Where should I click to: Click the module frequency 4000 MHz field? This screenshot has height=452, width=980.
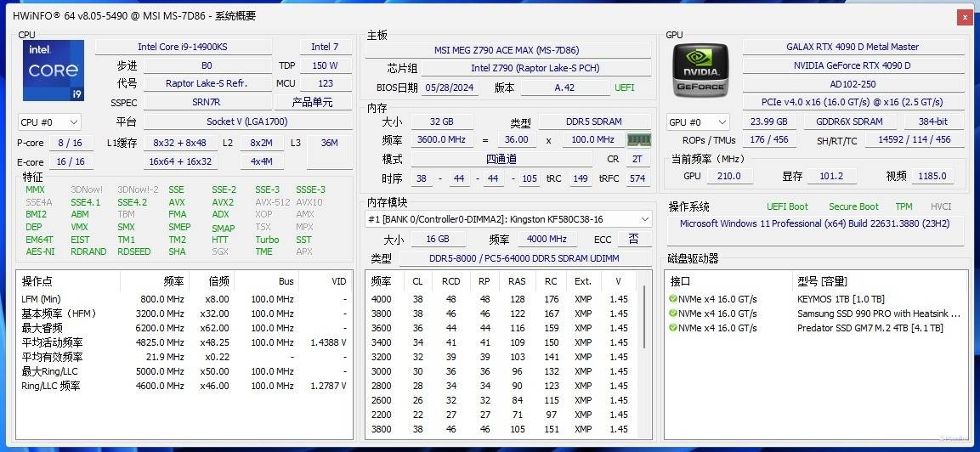pyautogui.click(x=547, y=240)
